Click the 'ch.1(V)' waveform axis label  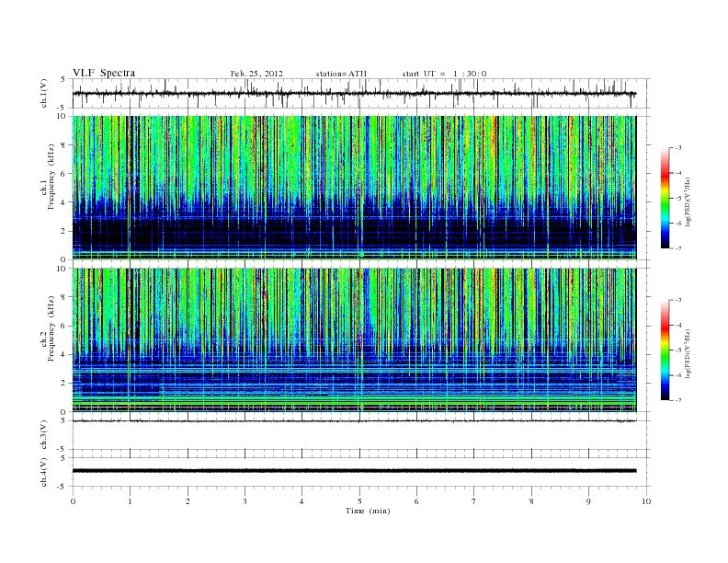[x=44, y=93]
